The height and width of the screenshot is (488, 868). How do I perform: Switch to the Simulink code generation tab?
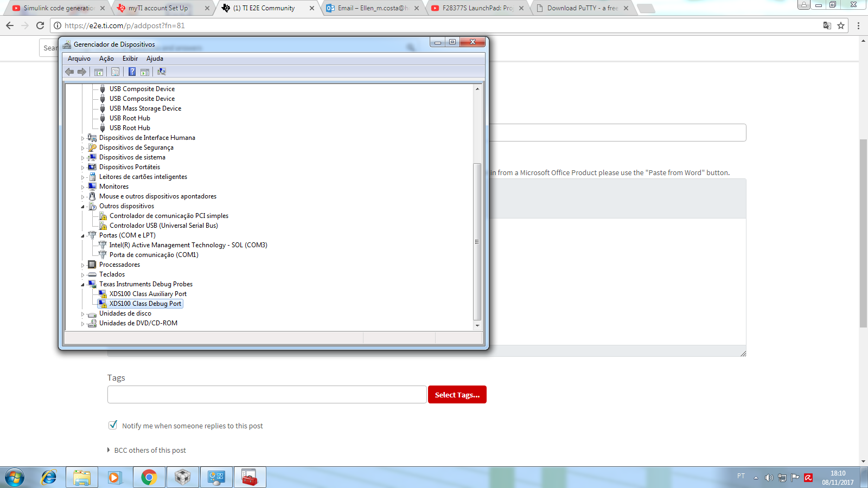pyautogui.click(x=59, y=8)
